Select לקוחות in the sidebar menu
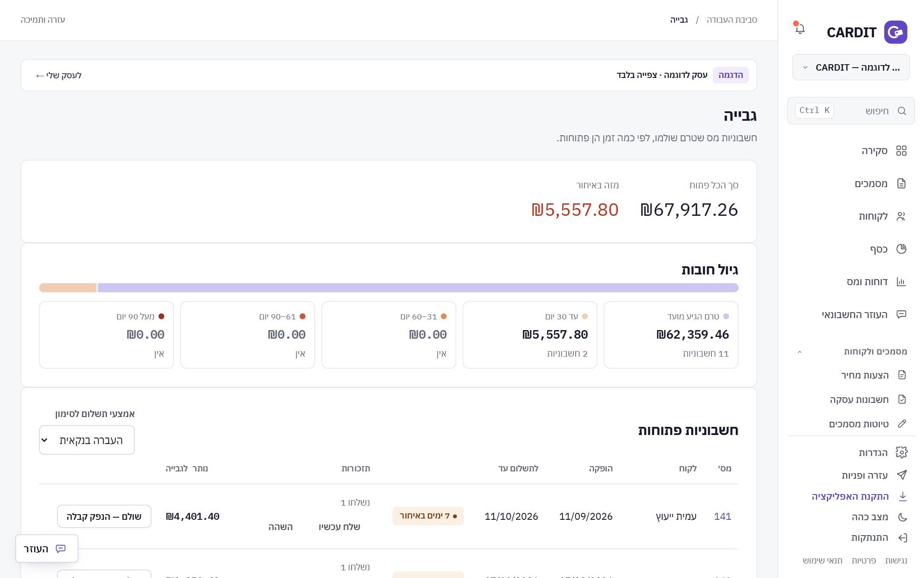 [873, 216]
